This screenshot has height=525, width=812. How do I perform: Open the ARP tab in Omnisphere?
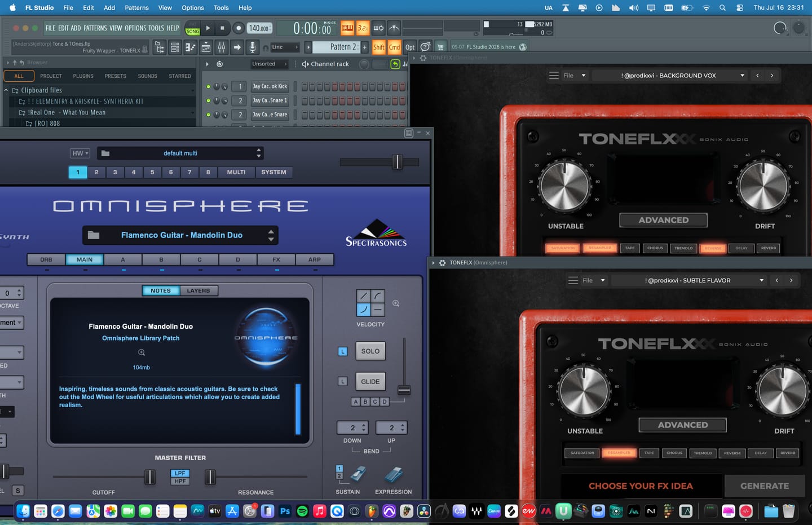pyautogui.click(x=315, y=259)
